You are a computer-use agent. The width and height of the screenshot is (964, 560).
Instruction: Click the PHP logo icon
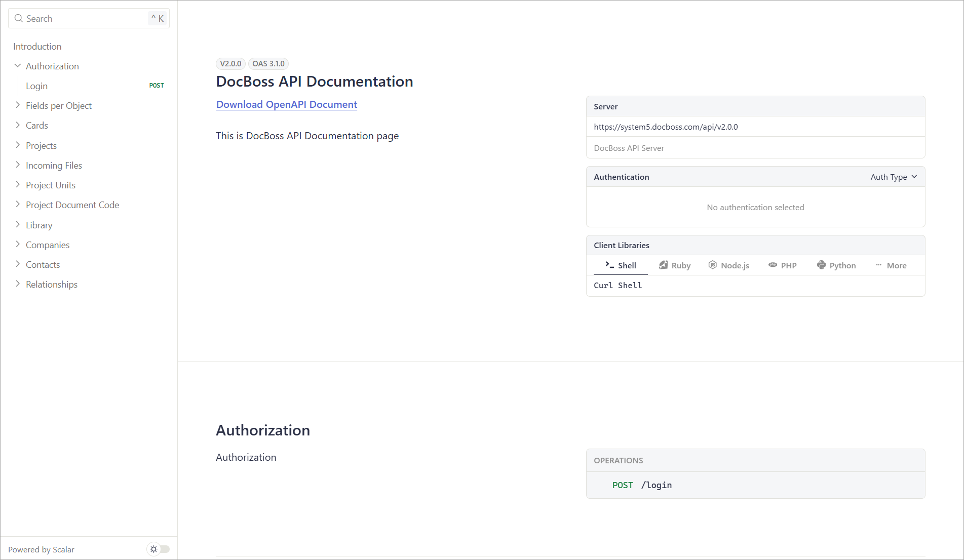(773, 265)
